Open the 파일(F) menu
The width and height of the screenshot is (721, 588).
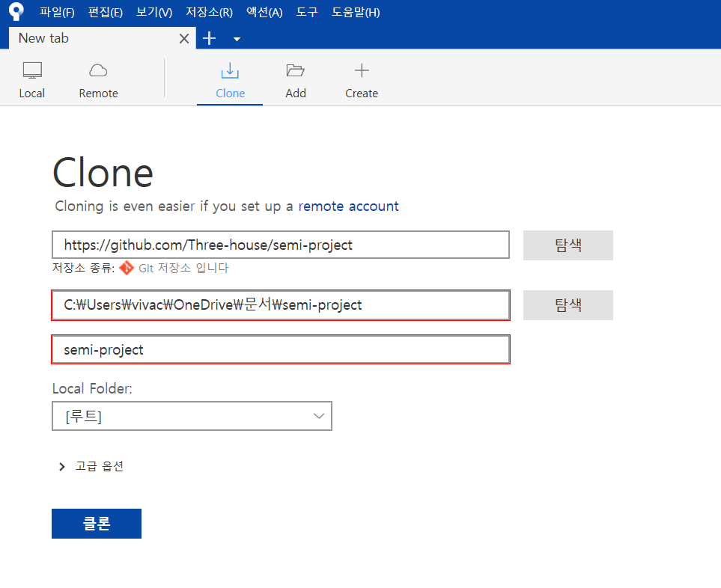pyautogui.click(x=57, y=12)
